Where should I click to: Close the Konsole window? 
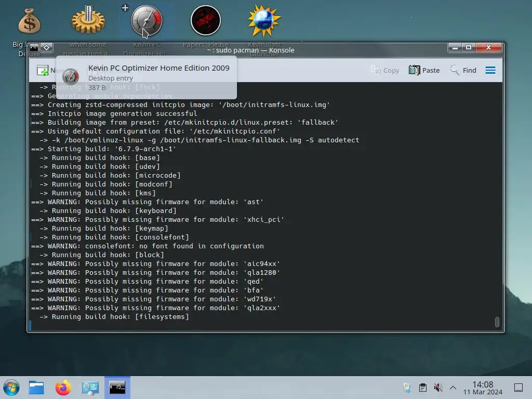pyautogui.click(x=488, y=47)
